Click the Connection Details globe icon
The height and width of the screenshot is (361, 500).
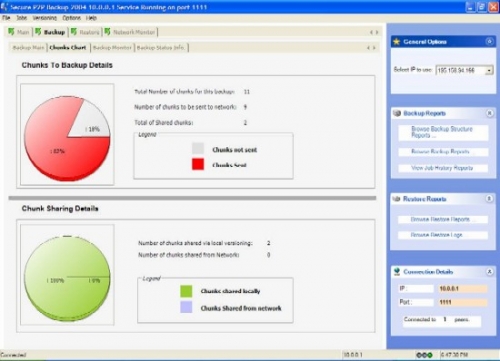pos(397,272)
